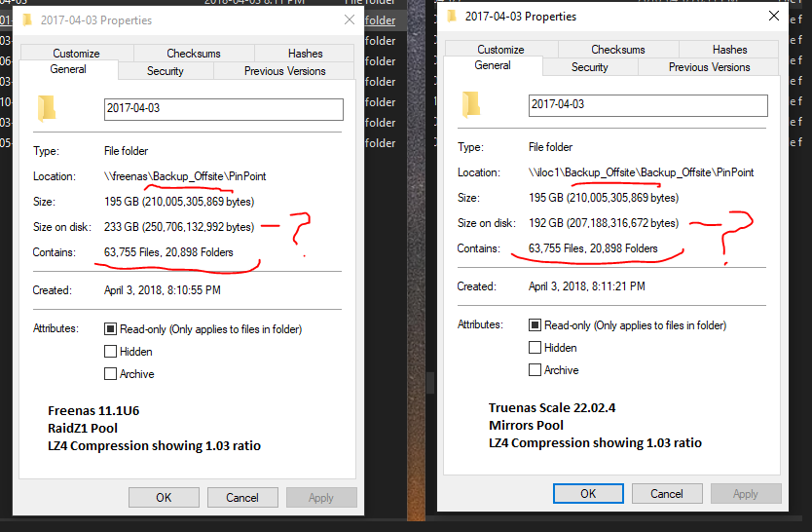Check Hidden attribute in iloc1 properties window

click(535, 347)
